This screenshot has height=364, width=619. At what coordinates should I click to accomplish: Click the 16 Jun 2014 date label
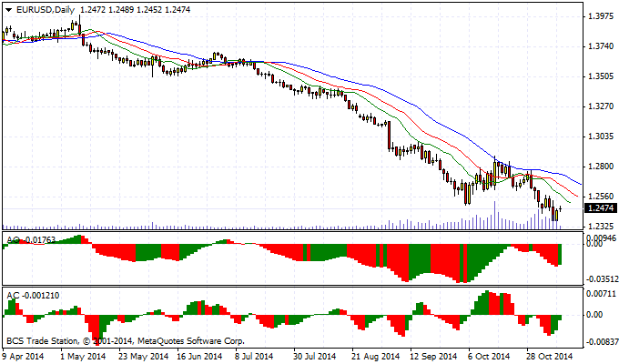pos(202,357)
